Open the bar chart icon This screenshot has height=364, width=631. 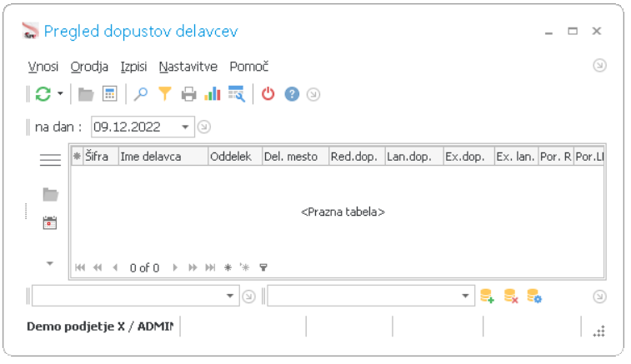click(213, 94)
